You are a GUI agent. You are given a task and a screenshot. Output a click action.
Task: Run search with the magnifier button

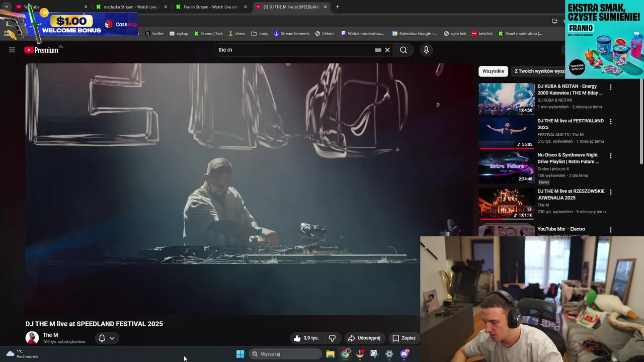coord(404,50)
